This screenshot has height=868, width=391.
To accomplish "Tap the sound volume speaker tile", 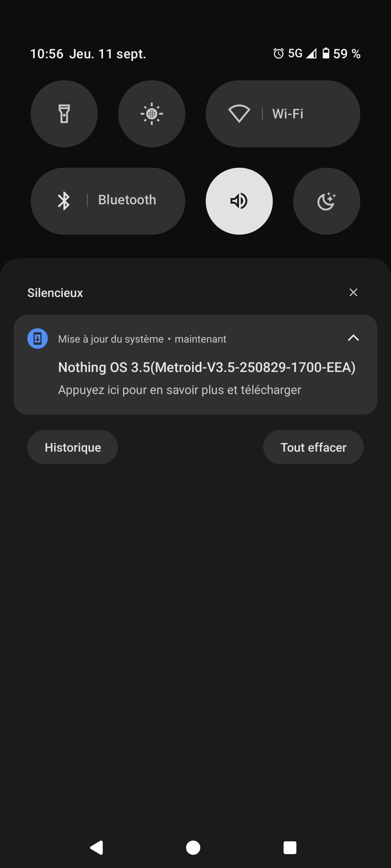I will coord(239,201).
